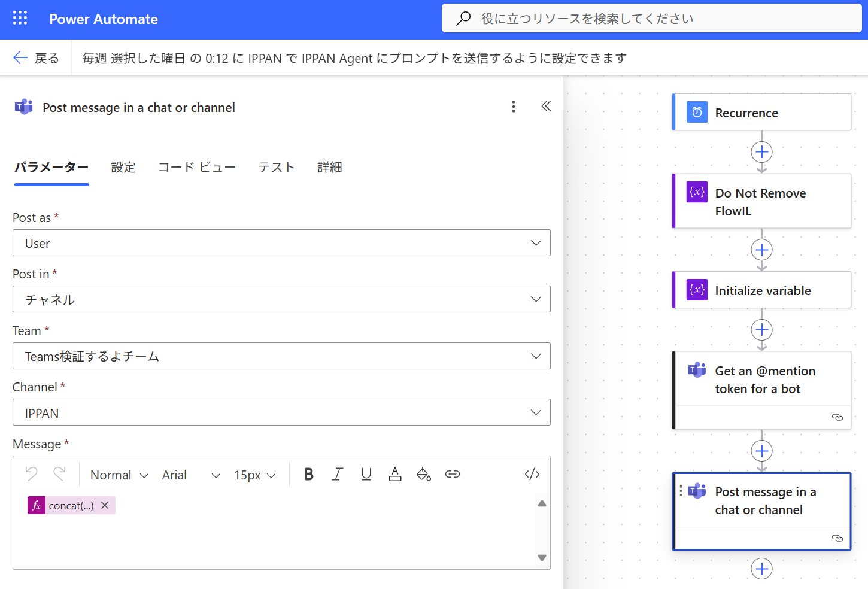Click the search magnifier icon
Viewport: 868px width, 589px height.
pos(463,19)
